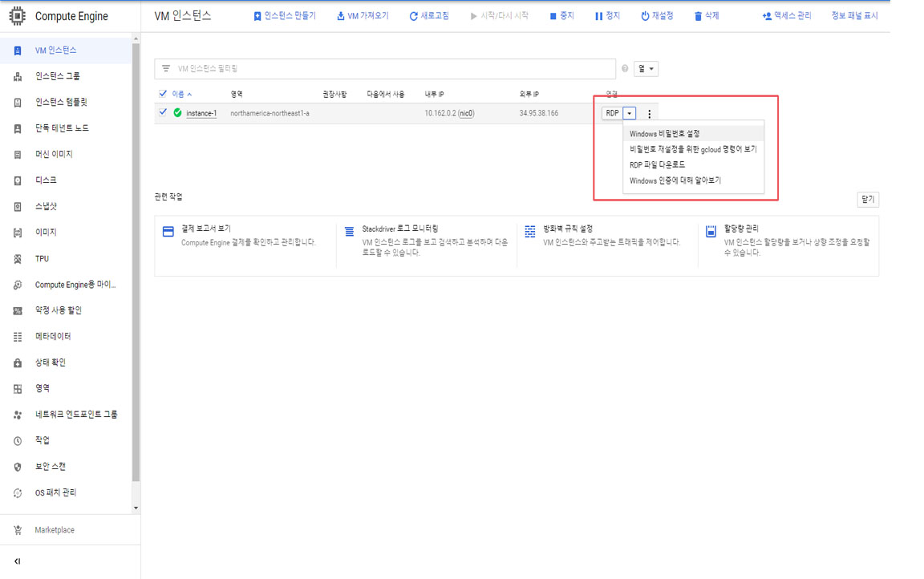Open VM 인스턴스 in the sidebar
The width and height of the screenshot is (924, 579).
point(66,50)
